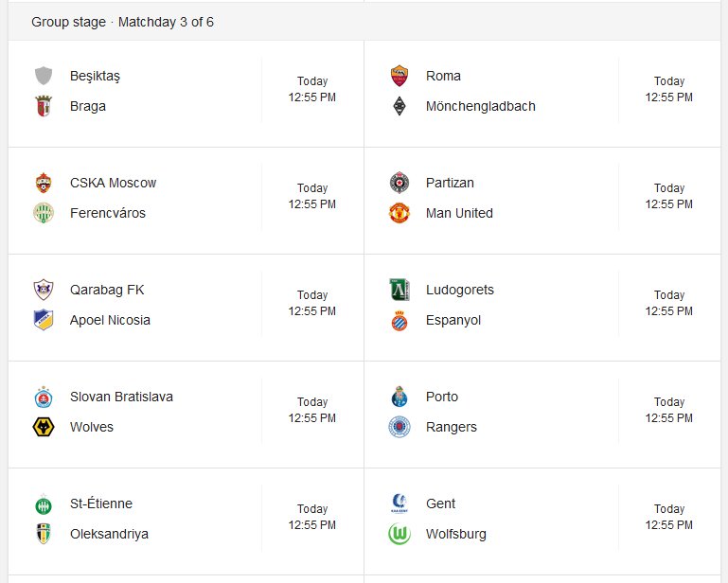
Task: Open the Mönchengladbach team name
Action: point(481,106)
